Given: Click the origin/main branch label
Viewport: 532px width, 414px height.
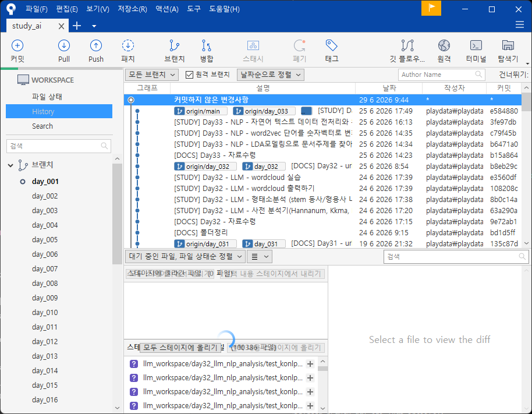Looking at the screenshot, I should 200,111.
